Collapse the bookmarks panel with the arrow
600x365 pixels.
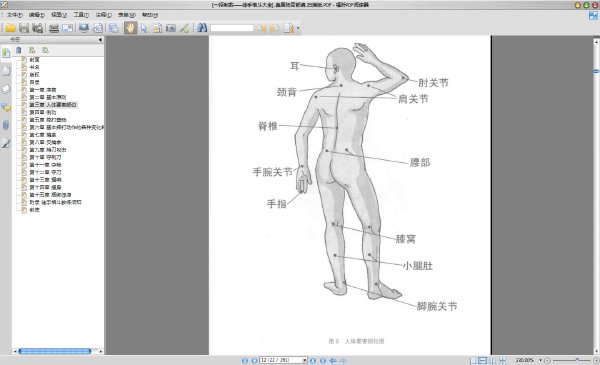click(x=100, y=39)
